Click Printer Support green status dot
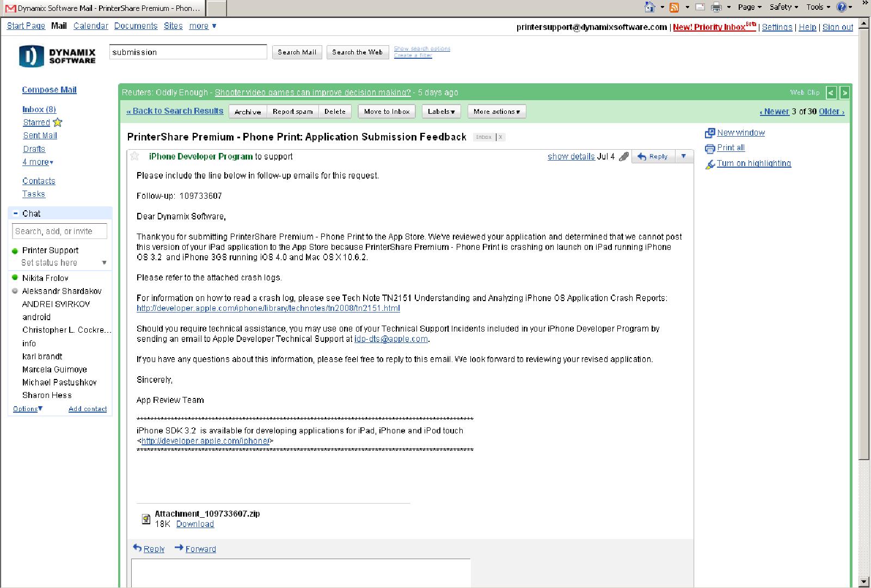Image resolution: width=871 pixels, height=588 pixels. [15, 250]
